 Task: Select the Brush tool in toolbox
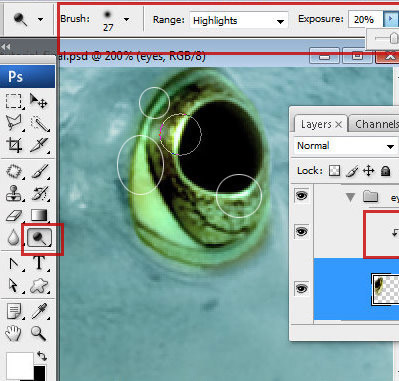click(x=40, y=171)
